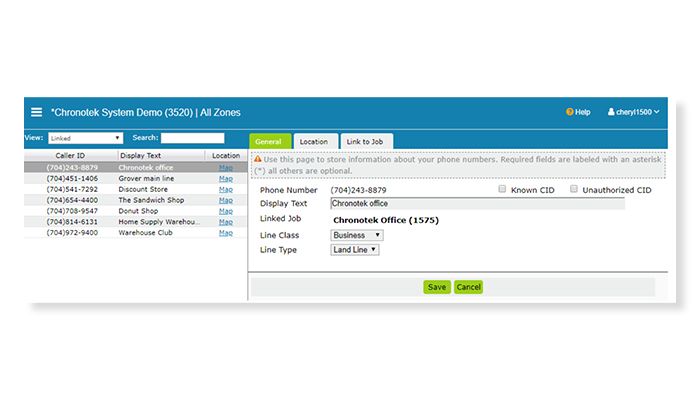
Task: Switch to the General tab
Action: (270, 142)
